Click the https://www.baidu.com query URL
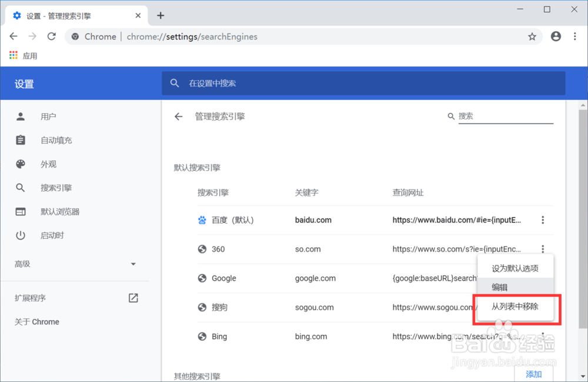 pyautogui.click(x=457, y=220)
